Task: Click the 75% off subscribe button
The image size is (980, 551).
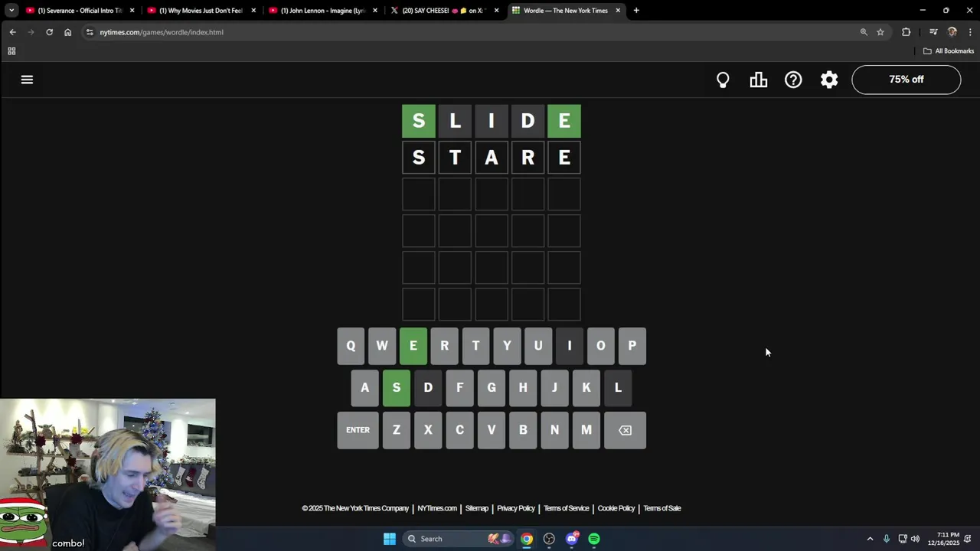Action: (906, 80)
